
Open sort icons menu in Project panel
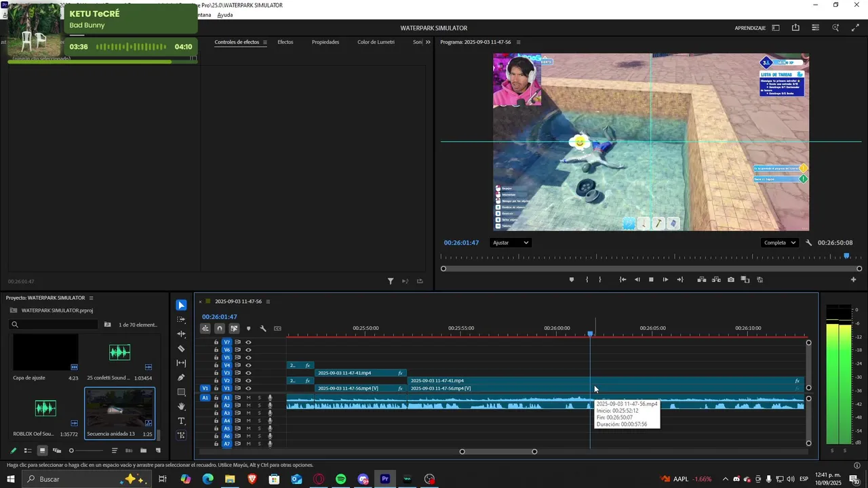point(115,451)
